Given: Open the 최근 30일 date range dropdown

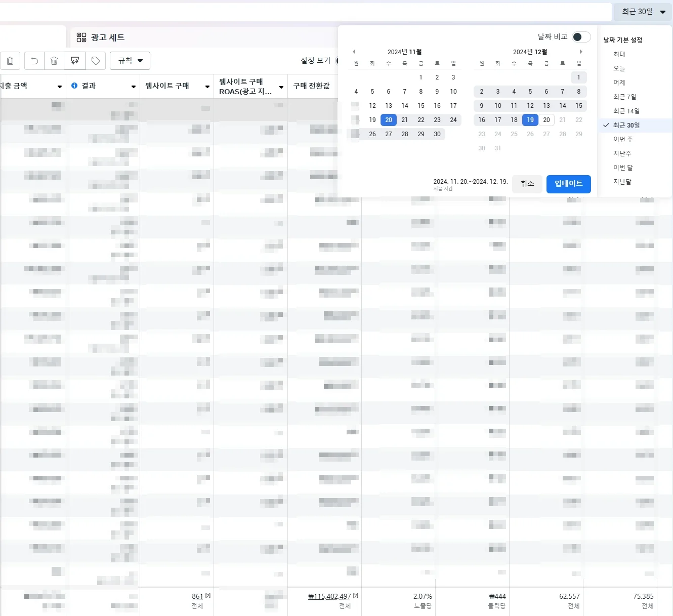Looking at the screenshot, I should coord(643,12).
